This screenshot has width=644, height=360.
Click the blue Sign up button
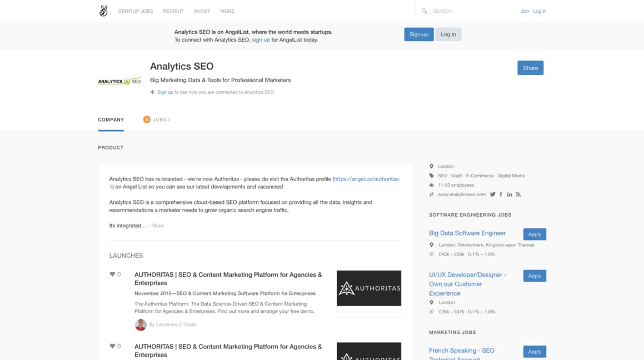click(x=418, y=34)
